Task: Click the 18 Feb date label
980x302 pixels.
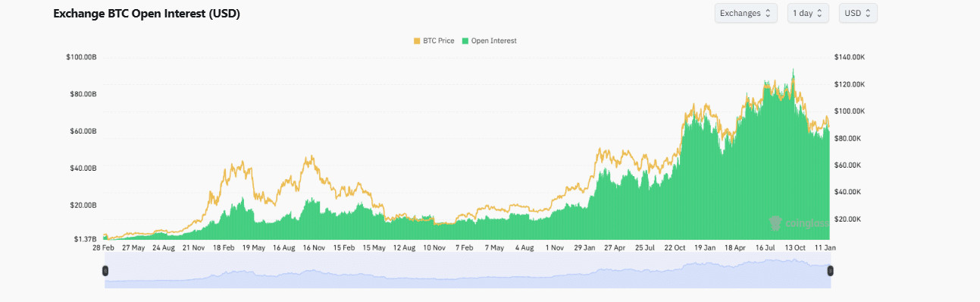Action: (x=224, y=247)
